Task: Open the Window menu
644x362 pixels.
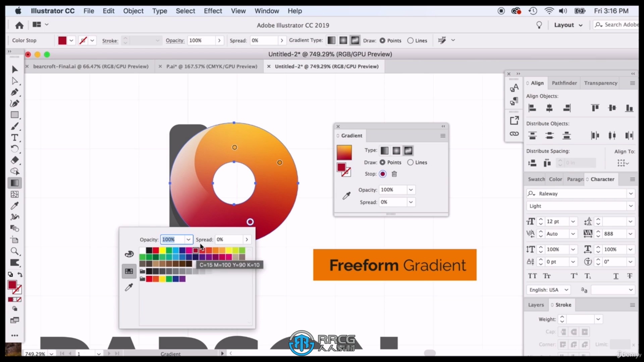Action: (267, 11)
